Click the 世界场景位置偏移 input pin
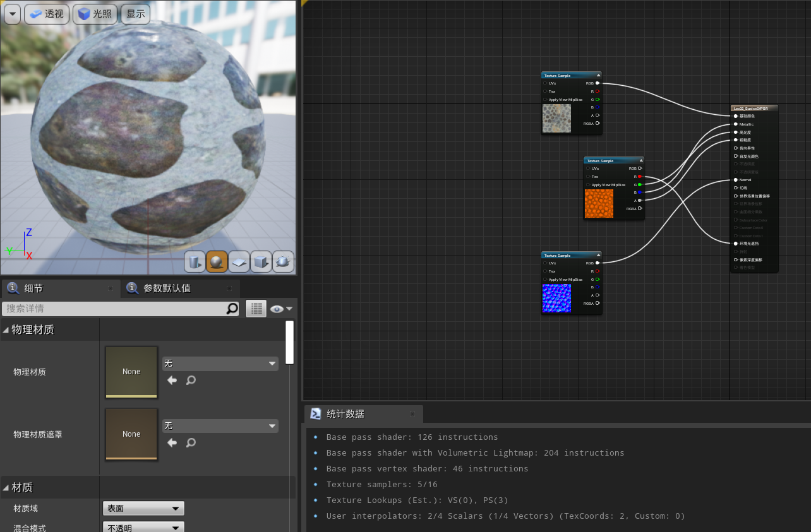 [x=736, y=196]
